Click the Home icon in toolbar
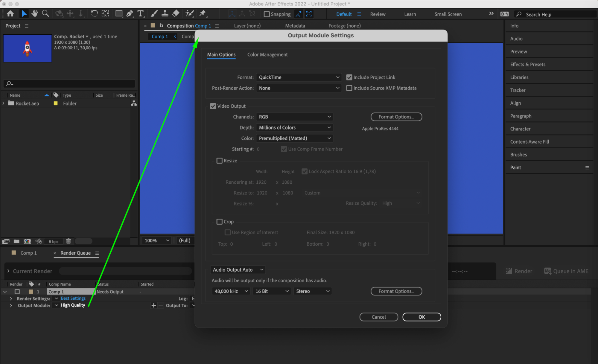Viewport: 598px width, 364px height. (10, 13)
